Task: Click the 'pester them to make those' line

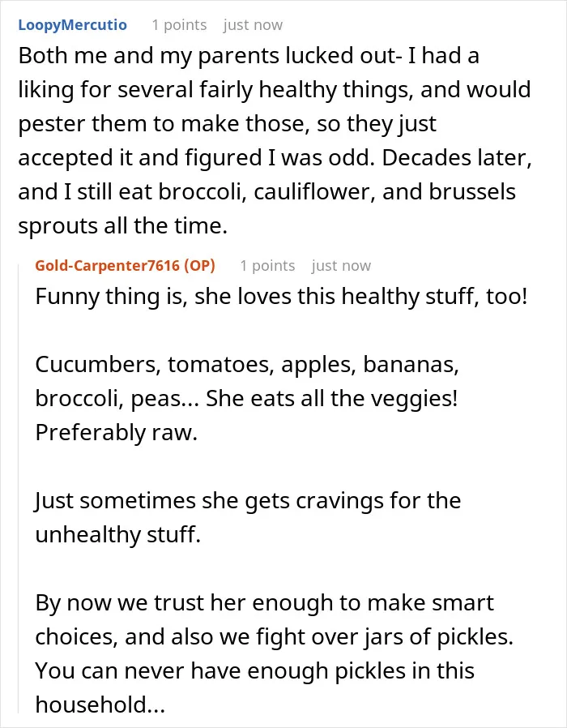Action: tap(228, 124)
